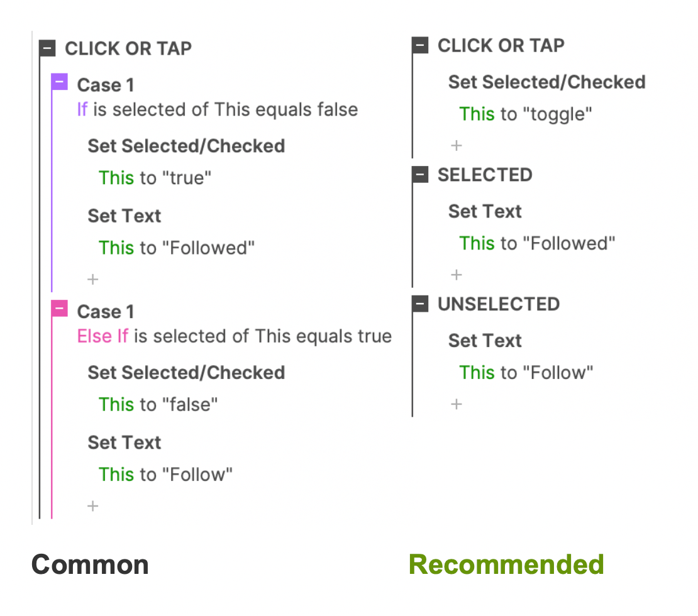
Task: Collapse the right CLICK OR TAP event
Action: click(x=420, y=45)
